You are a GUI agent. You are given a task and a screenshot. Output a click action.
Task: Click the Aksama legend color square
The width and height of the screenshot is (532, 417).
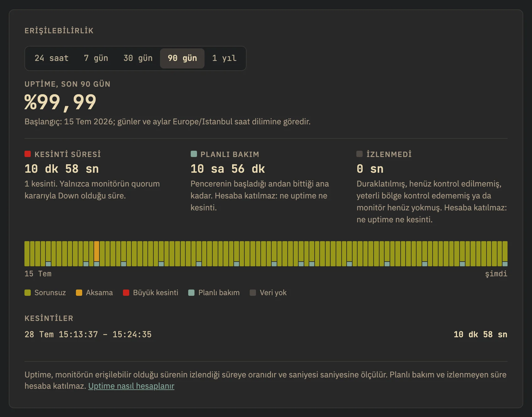pos(79,293)
